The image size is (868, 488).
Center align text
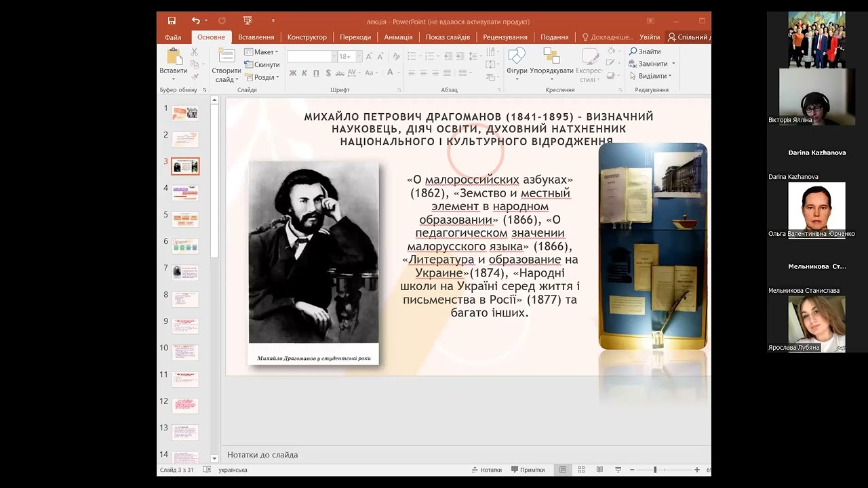[x=423, y=73]
